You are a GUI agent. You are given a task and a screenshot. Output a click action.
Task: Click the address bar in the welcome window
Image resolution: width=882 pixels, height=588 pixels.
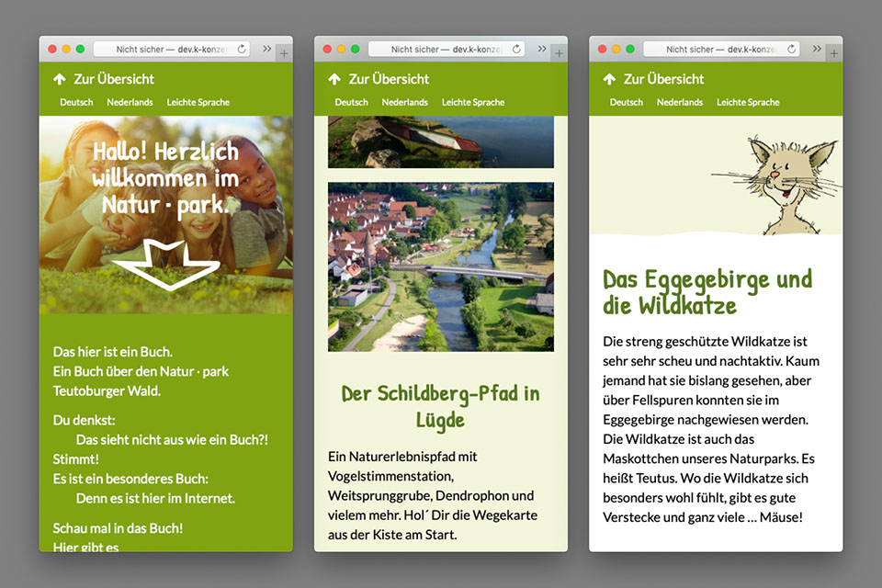165,49
